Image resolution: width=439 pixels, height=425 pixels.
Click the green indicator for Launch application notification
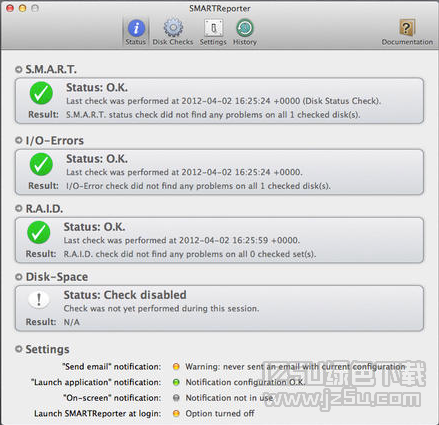pyautogui.click(x=176, y=382)
